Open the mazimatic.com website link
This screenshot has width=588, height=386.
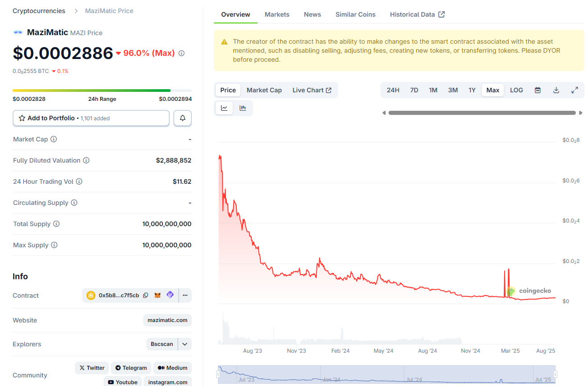click(x=167, y=320)
